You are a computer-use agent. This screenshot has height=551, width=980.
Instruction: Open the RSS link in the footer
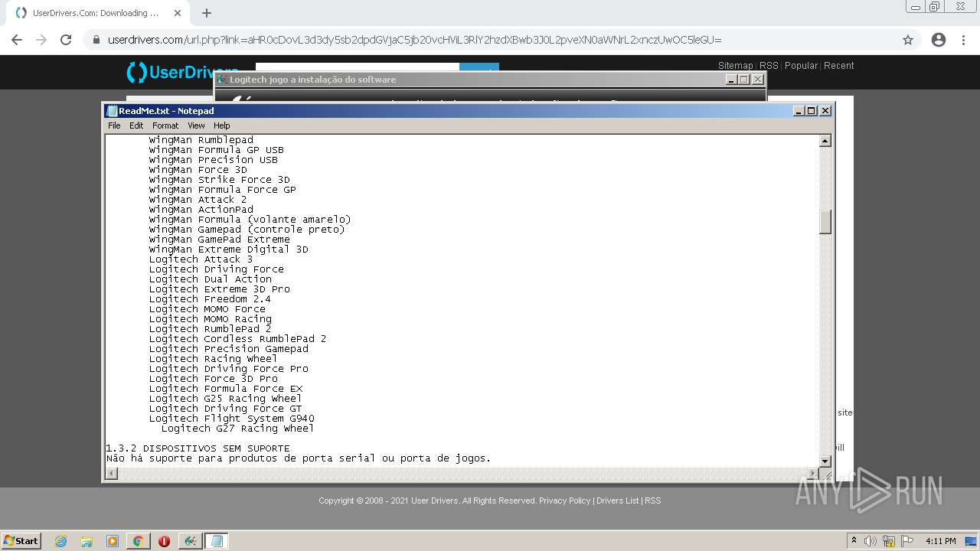click(652, 500)
